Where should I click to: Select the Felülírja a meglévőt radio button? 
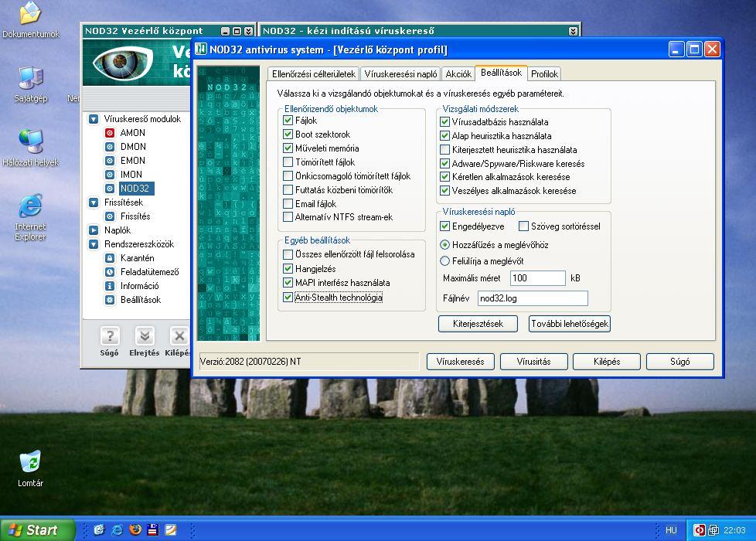pyautogui.click(x=444, y=261)
